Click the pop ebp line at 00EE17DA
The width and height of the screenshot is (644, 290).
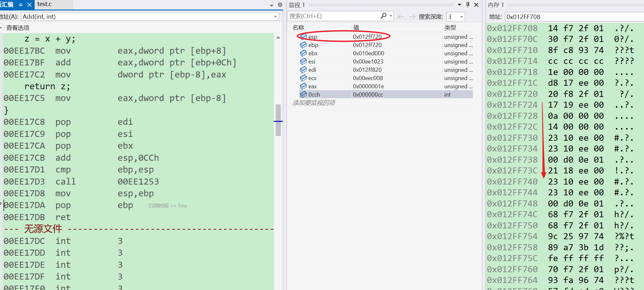pyautogui.click(x=68, y=205)
